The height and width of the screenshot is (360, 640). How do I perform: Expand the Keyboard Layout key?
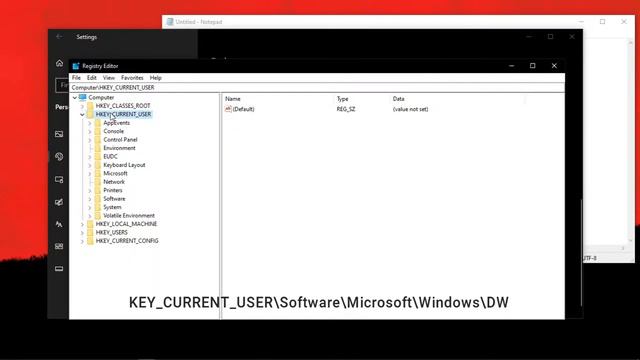(x=90, y=165)
